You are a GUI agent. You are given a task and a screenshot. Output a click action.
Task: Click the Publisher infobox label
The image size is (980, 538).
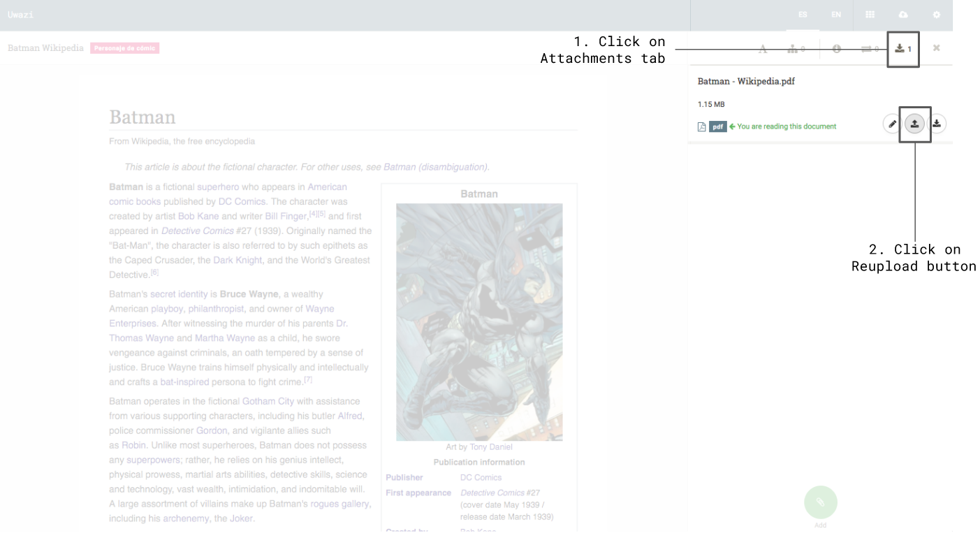[404, 478]
